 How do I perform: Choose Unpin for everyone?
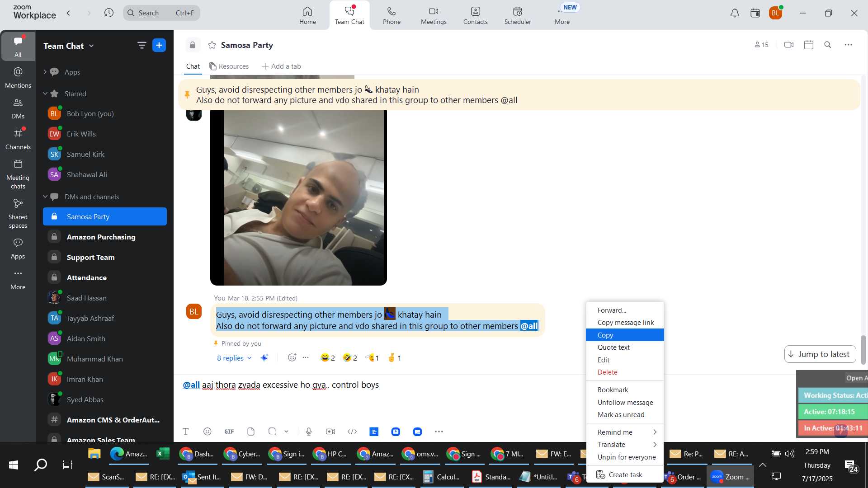click(x=625, y=457)
